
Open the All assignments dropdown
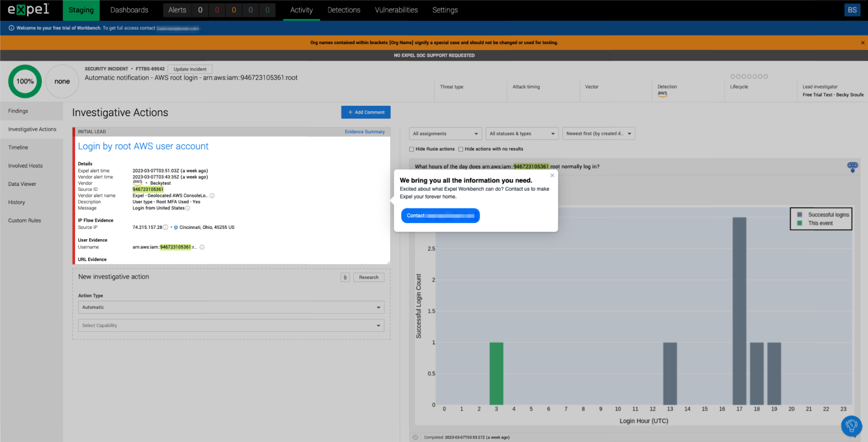[445, 134]
